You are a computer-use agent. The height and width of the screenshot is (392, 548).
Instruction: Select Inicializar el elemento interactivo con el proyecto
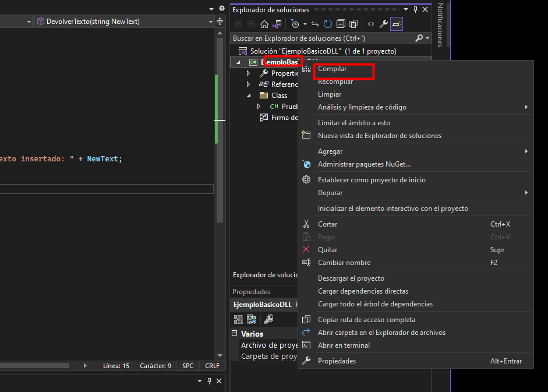pos(393,209)
